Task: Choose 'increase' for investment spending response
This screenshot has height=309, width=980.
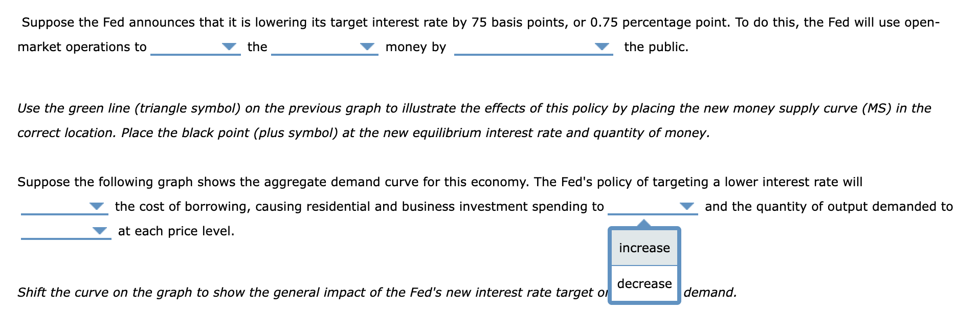Action: pos(643,248)
